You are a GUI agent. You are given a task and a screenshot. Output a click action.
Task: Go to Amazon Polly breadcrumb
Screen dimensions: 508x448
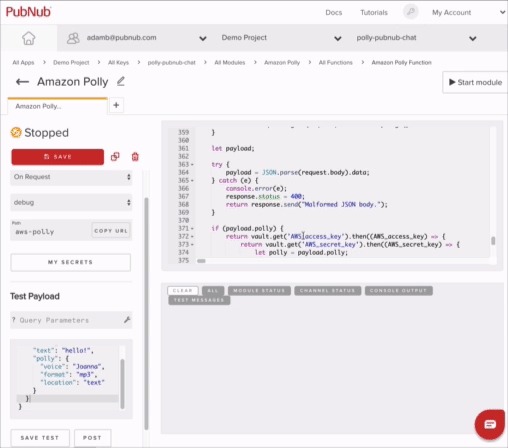pyautogui.click(x=282, y=62)
